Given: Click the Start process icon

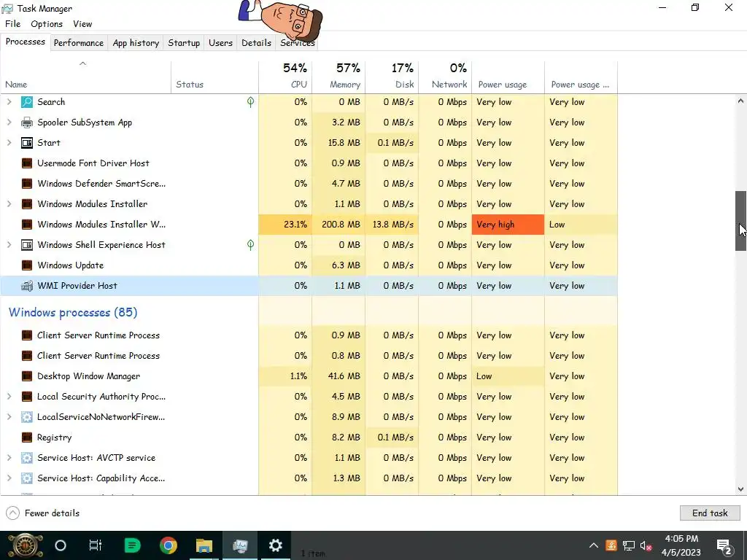Looking at the screenshot, I should 27,143.
